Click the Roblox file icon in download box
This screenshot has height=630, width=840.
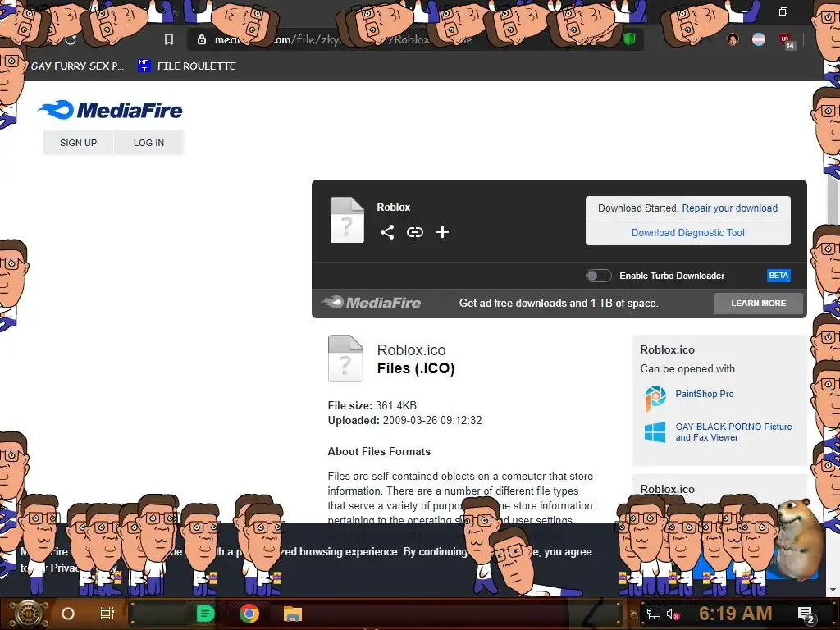coord(347,220)
